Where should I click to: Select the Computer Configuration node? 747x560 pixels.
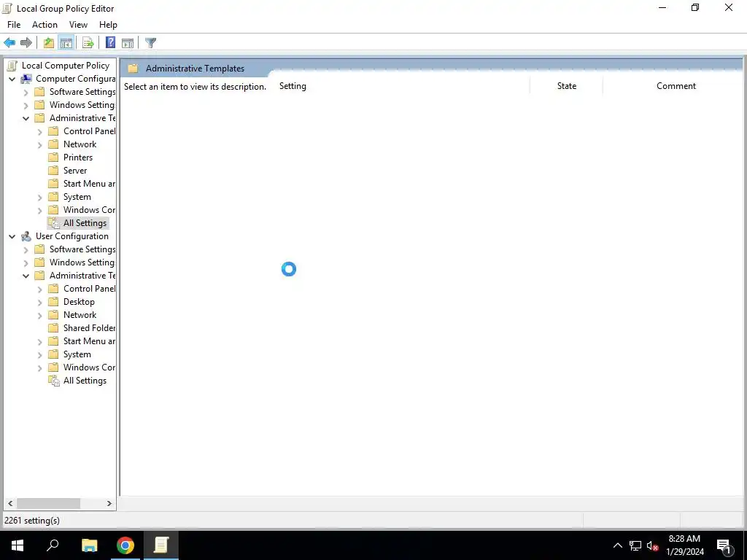tap(75, 79)
